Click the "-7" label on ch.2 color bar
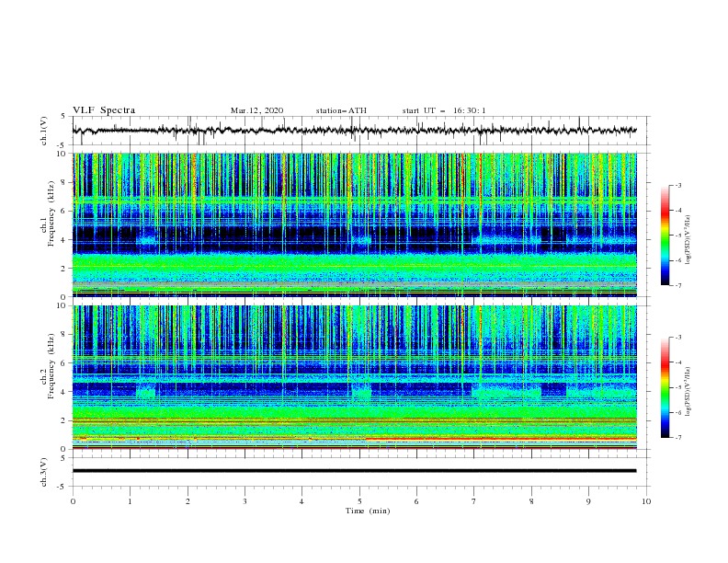The width and height of the screenshot is (728, 563). [x=678, y=438]
